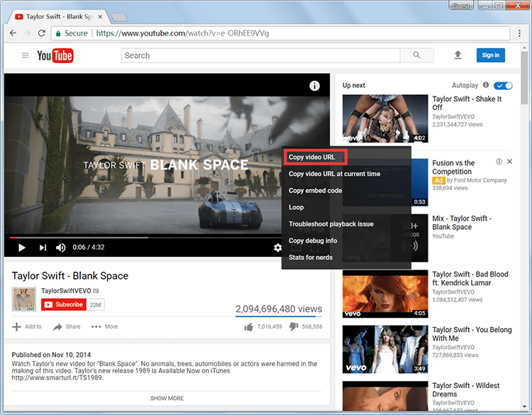Click the Fusion vs the Competition title
Viewport: 532px width, 415px height.
[453, 167]
